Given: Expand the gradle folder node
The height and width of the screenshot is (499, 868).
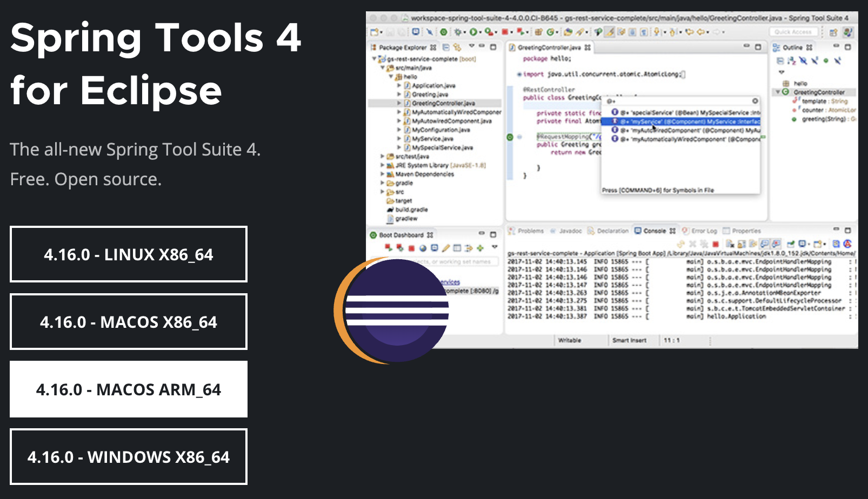Looking at the screenshot, I should [x=383, y=183].
